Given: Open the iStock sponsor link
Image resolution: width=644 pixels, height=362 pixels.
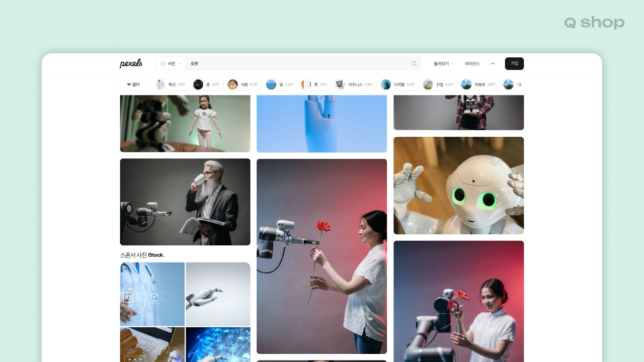Looking at the screenshot, I should pyautogui.click(x=156, y=255).
